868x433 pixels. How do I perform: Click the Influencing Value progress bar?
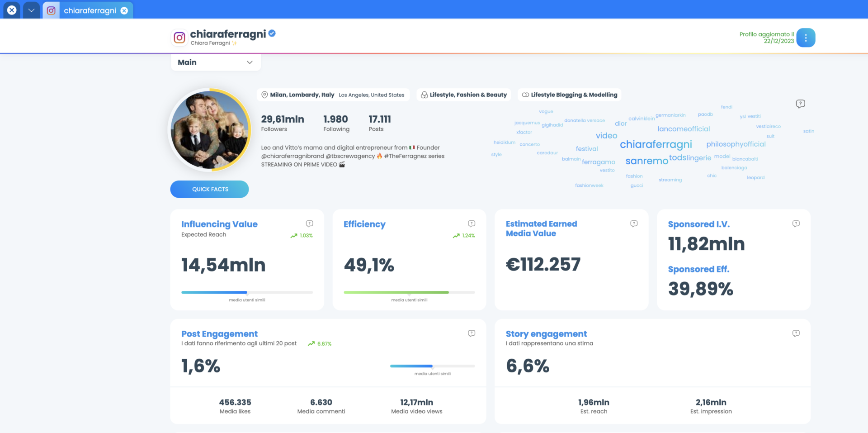pyautogui.click(x=247, y=292)
